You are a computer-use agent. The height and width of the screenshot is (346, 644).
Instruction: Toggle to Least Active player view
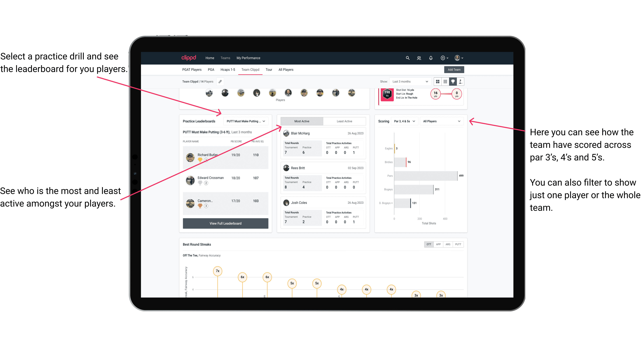[x=344, y=121]
